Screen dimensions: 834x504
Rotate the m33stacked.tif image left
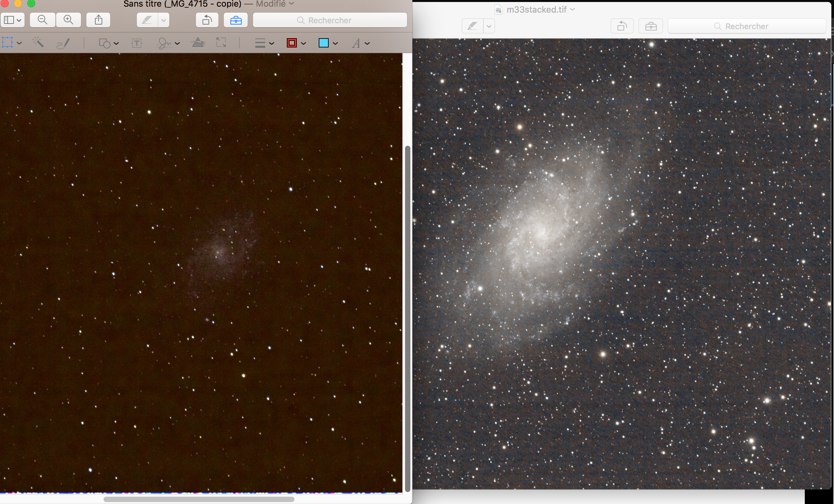622,26
